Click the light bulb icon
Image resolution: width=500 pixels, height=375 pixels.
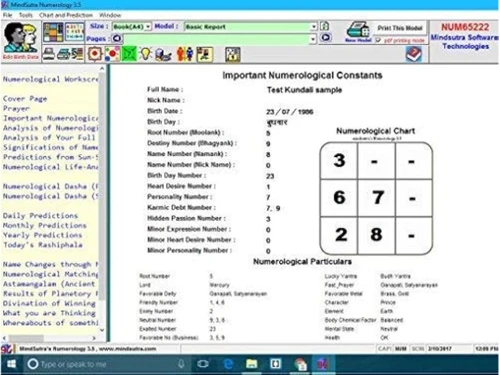[146, 54]
